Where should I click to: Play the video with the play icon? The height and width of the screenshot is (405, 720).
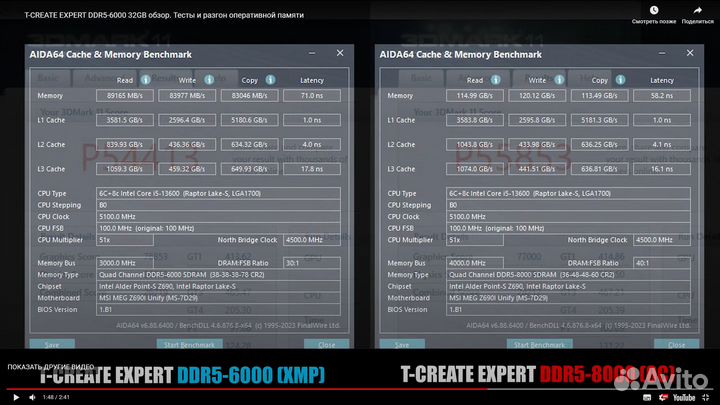click(16, 397)
